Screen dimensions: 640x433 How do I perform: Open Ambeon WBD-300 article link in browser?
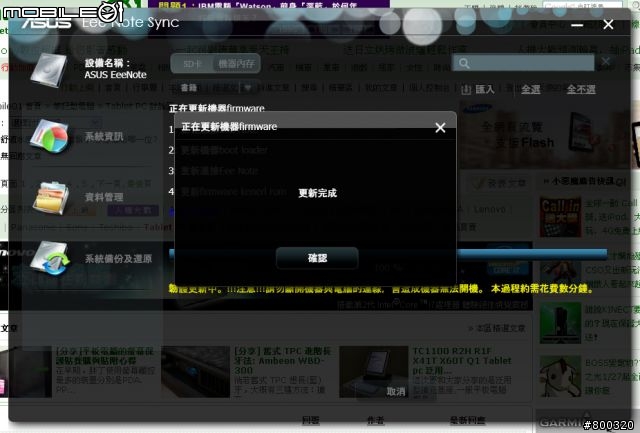coord(282,361)
